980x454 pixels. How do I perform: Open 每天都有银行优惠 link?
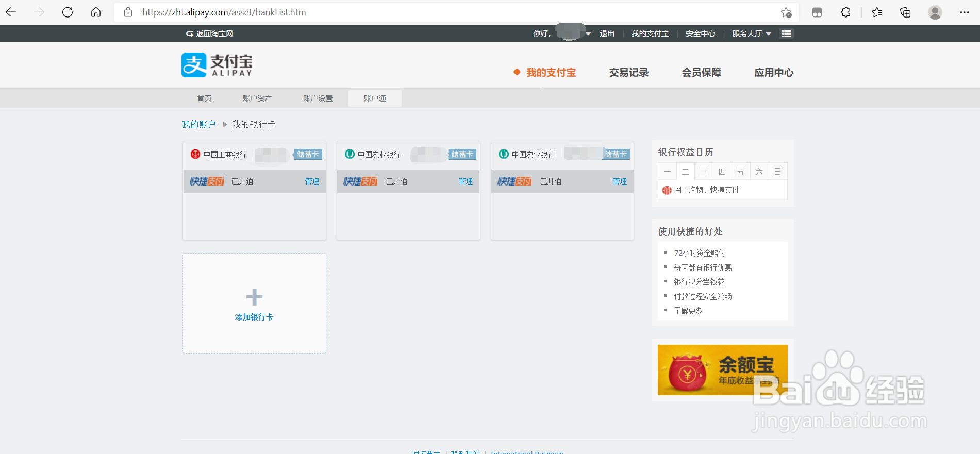coord(703,267)
